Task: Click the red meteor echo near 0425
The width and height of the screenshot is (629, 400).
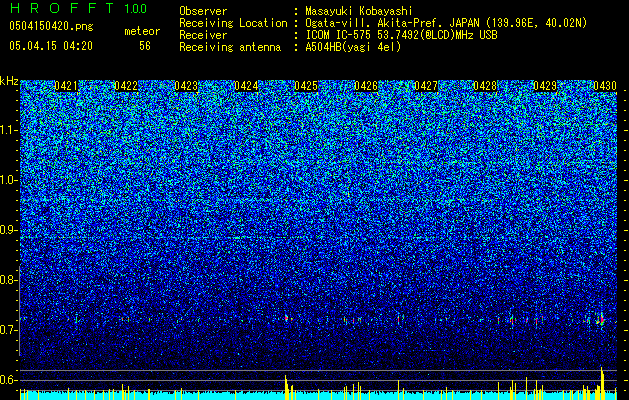Action: pyautogui.click(x=286, y=318)
